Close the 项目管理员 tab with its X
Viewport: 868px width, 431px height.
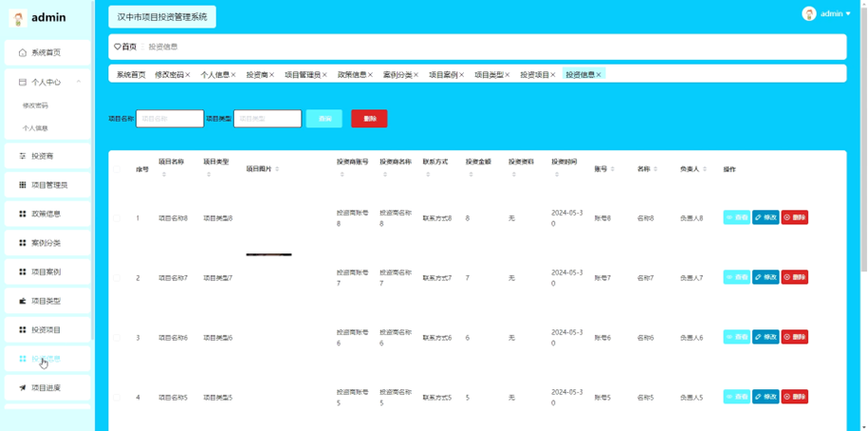pyautogui.click(x=325, y=75)
